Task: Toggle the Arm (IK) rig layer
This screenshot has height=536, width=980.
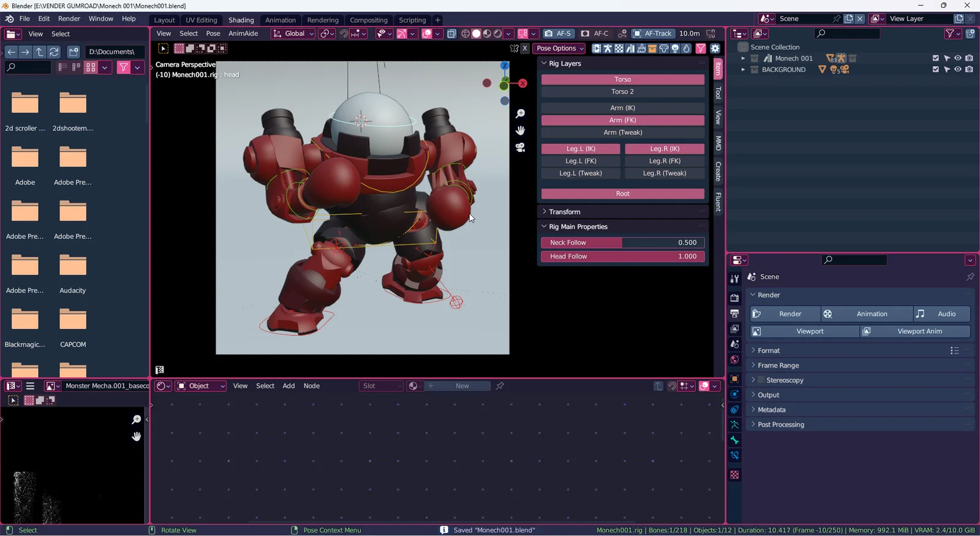Action: click(x=622, y=108)
